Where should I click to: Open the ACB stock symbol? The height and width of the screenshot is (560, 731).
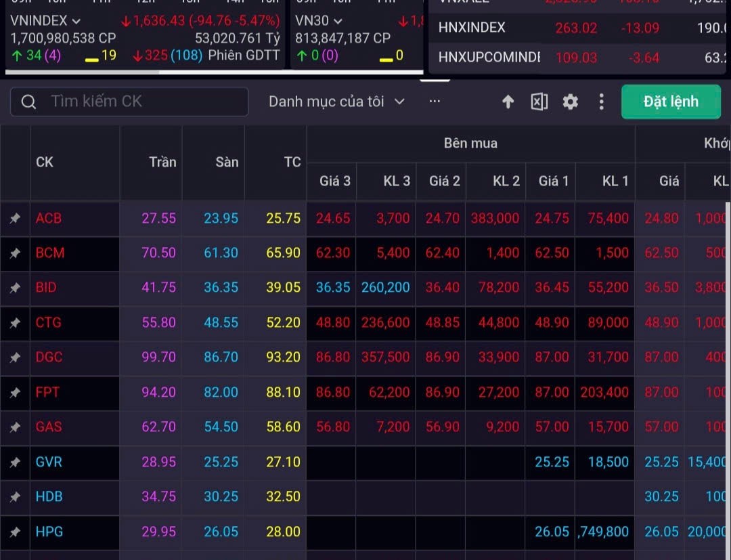pos(49,218)
